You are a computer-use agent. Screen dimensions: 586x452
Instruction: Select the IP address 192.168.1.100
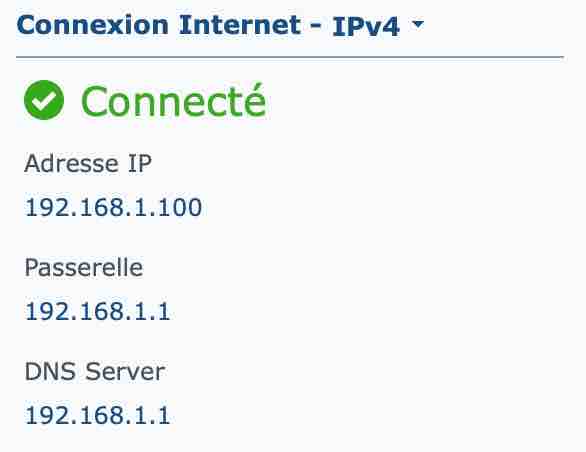tap(113, 207)
